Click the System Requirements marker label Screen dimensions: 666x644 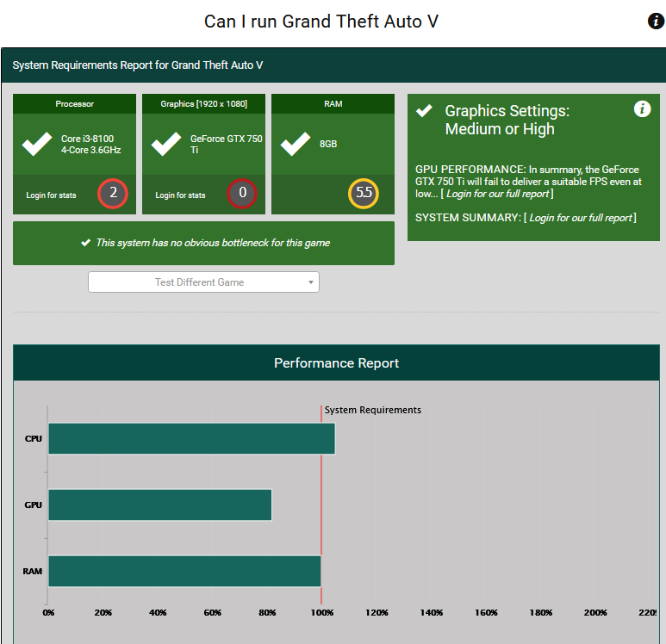pyautogui.click(x=373, y=410)
